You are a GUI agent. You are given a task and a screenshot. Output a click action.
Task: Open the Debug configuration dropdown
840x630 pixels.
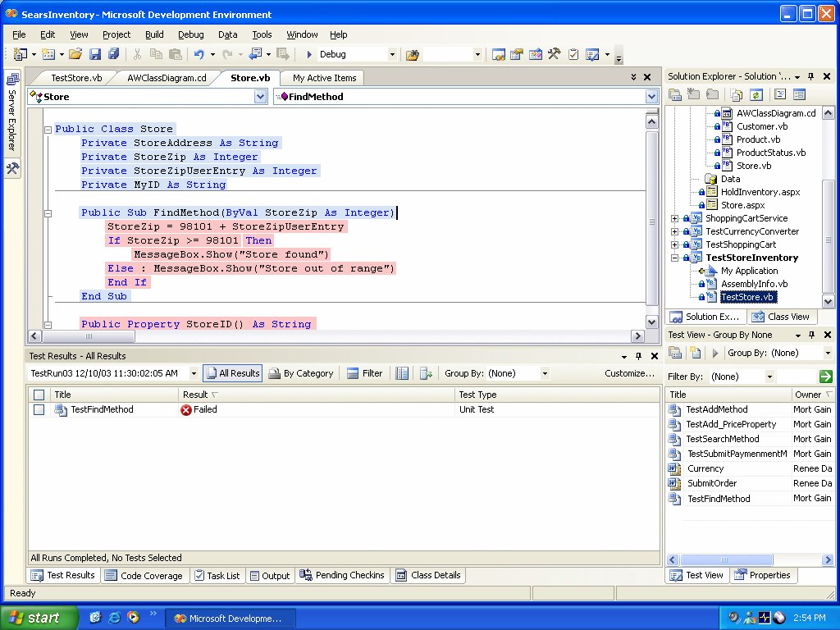(391, 54)
